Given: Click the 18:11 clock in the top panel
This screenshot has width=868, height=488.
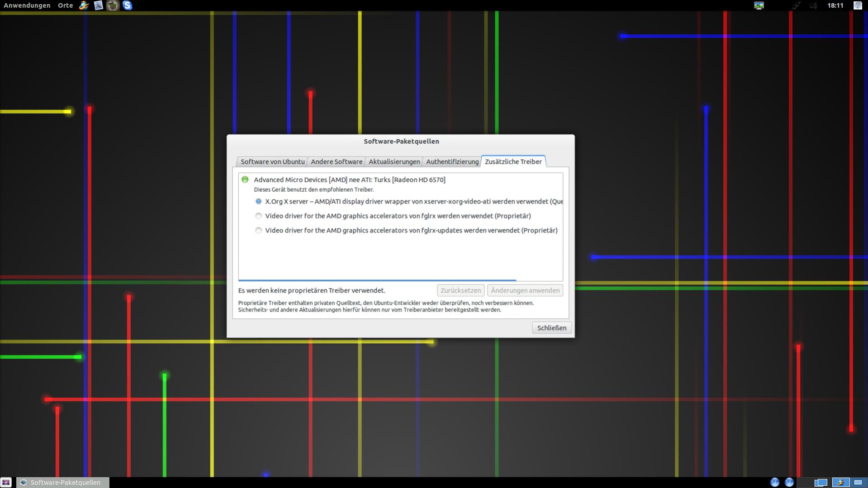Looking at the screenshot, I should 835,5.
